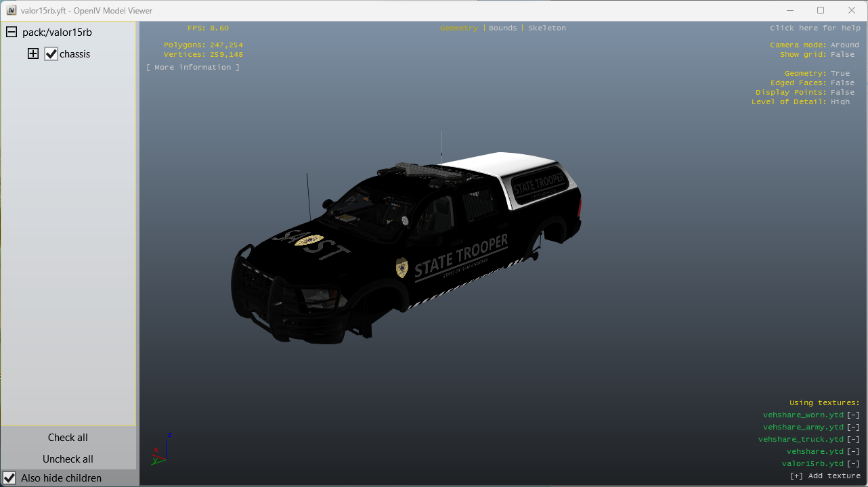Click the Check all button

(x=68, y=438)
